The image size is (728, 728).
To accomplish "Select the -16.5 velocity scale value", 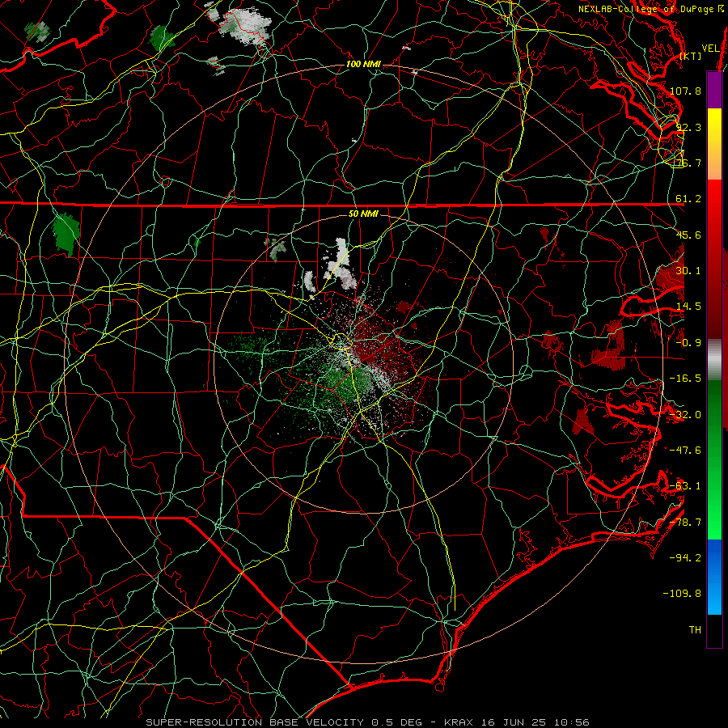I will pos(685,379).
